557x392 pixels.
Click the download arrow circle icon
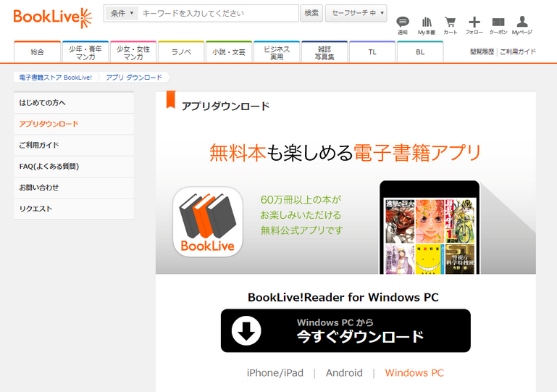[246, 330]
